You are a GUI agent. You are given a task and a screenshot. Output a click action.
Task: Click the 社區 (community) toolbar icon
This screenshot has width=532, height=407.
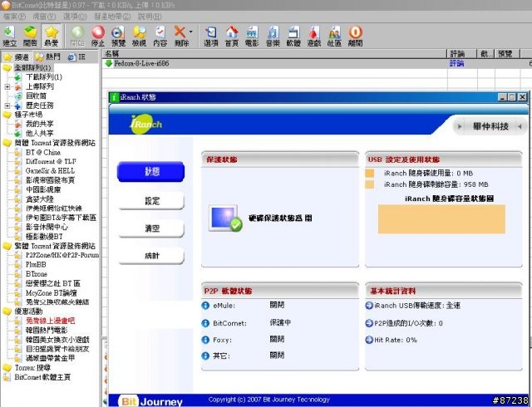(x=334, y=36)
